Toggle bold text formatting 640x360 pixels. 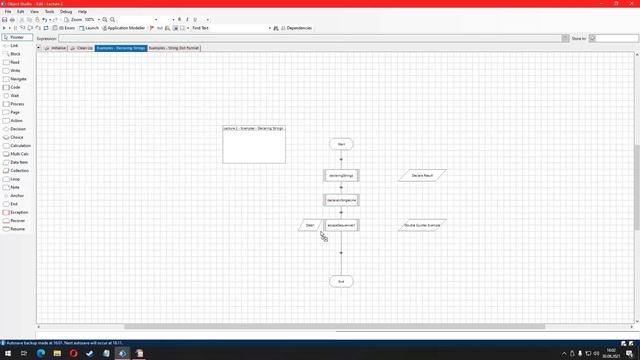coord(180,20)
